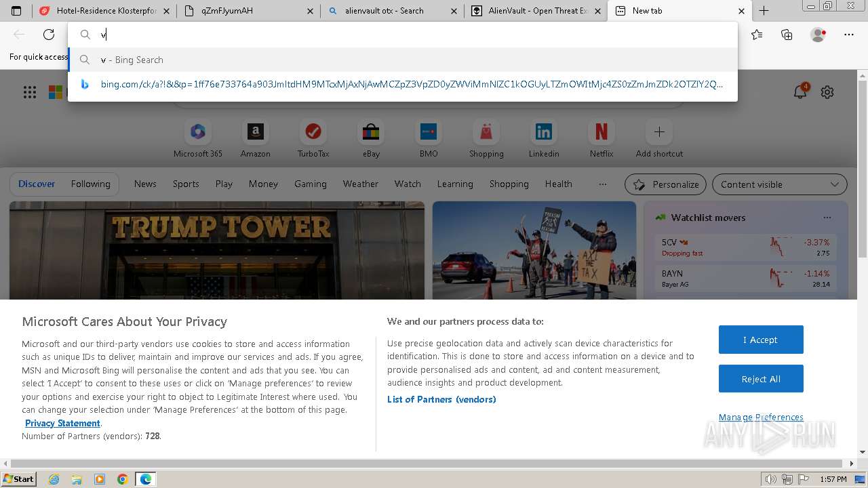
Task: Open Manage Preferences link
Action: [761, 417]
